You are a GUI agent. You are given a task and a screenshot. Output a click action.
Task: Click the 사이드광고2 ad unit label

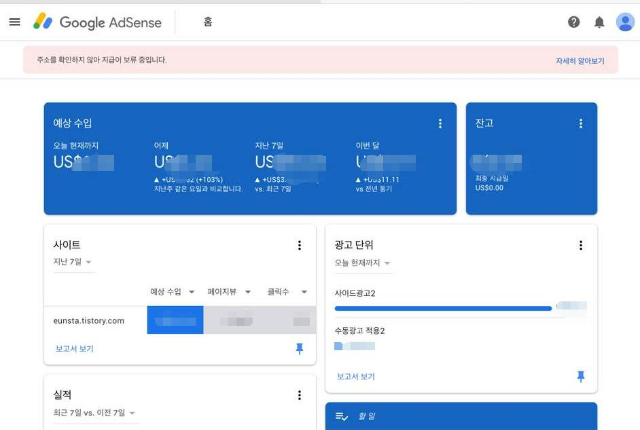[x=355, y=293]
